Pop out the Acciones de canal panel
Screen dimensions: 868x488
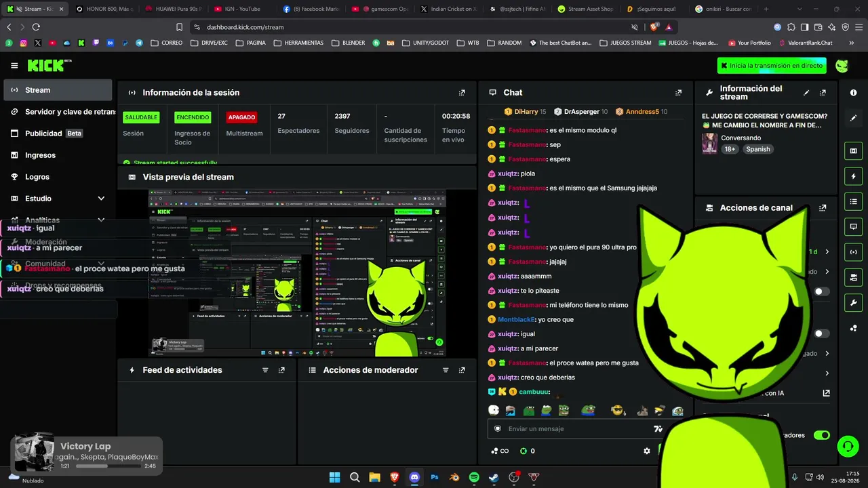click(823, 208)
